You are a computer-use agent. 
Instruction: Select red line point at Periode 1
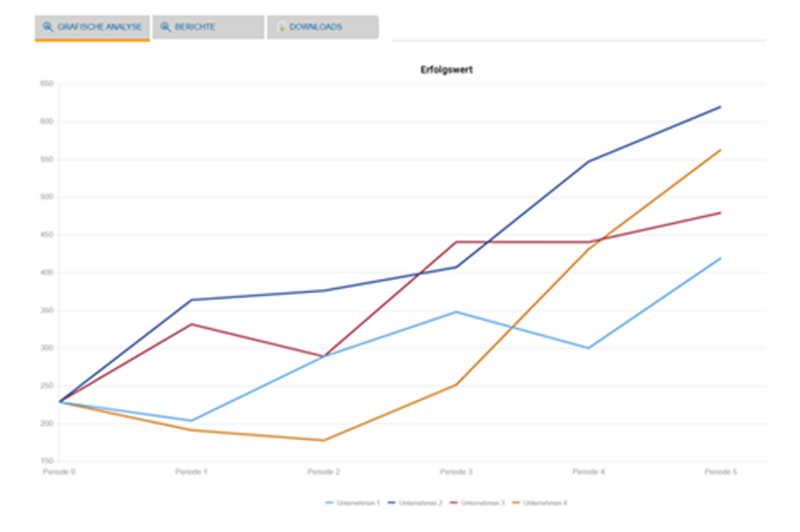192,324
